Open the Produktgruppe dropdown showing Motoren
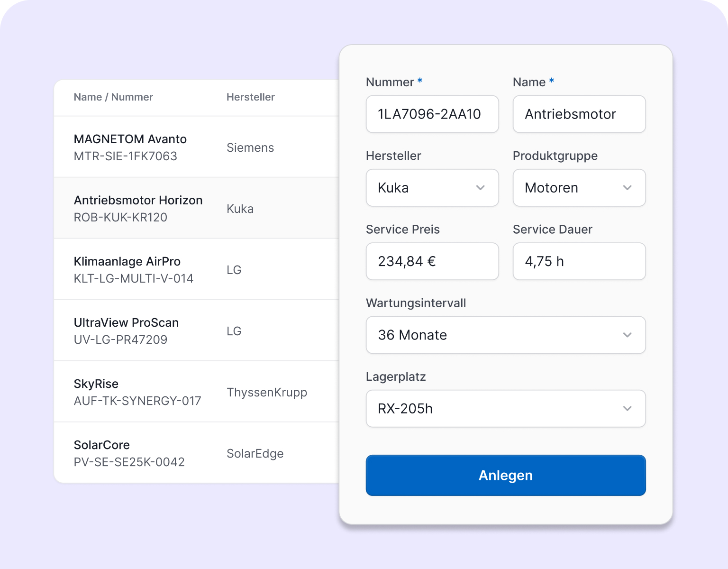728x569 pixels. click(579, 188)
